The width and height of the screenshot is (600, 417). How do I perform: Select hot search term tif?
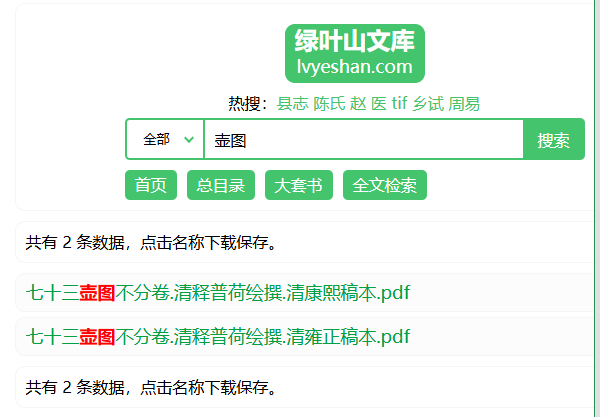tap(399, 104)
